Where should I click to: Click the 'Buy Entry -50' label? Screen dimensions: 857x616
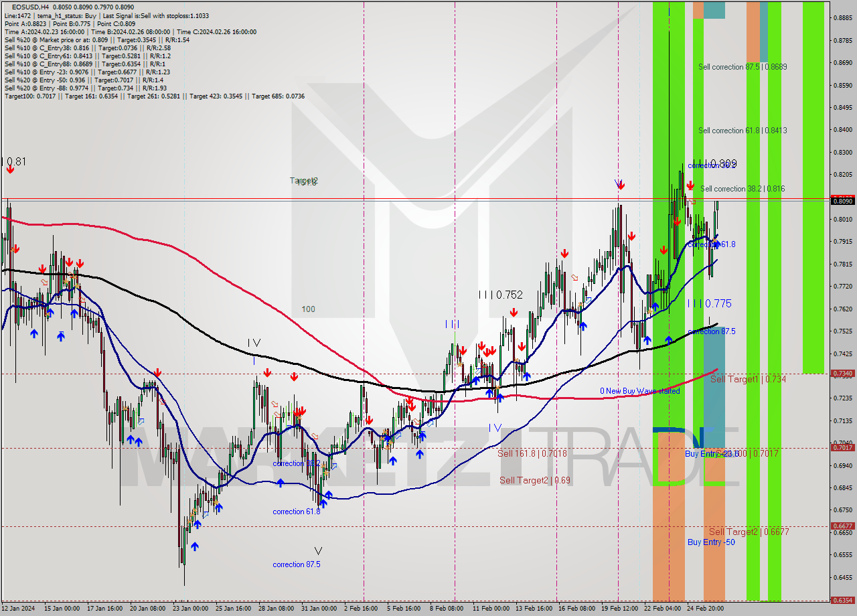[711, 542]
